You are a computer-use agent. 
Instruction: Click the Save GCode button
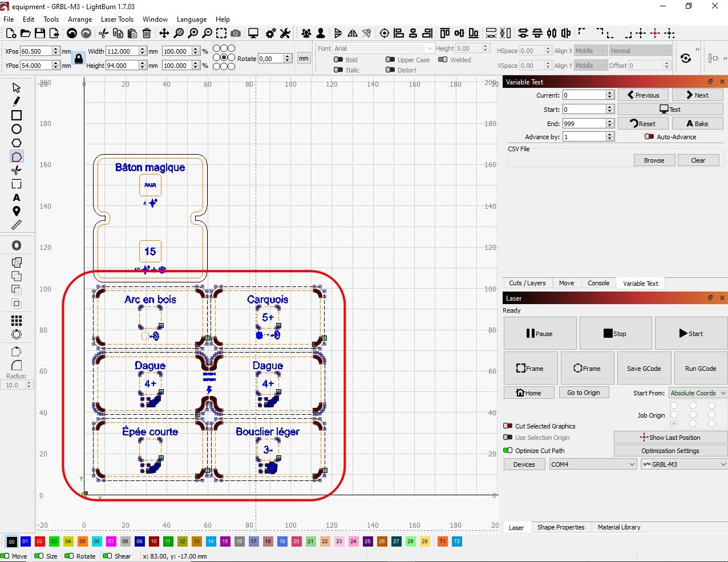point(644,369)
